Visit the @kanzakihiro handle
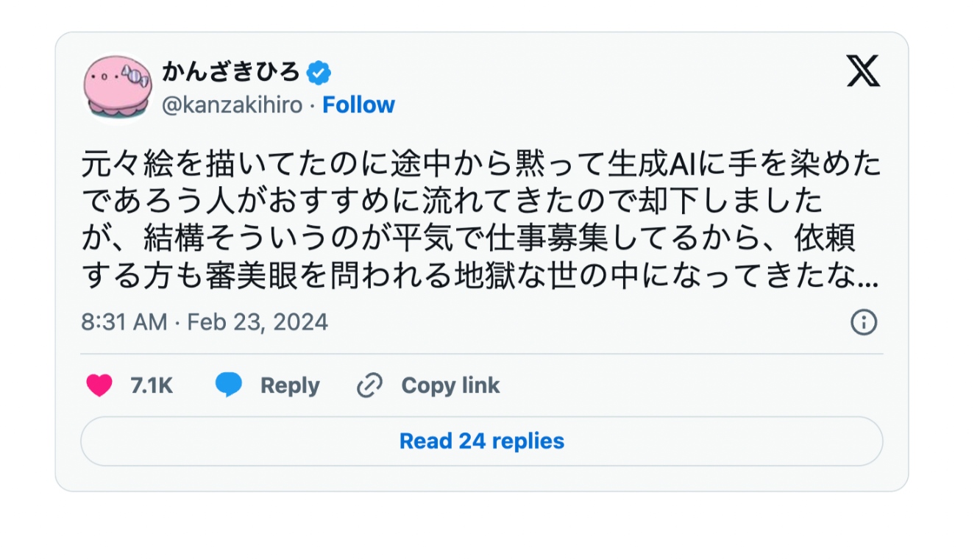 tap(232, 105)
